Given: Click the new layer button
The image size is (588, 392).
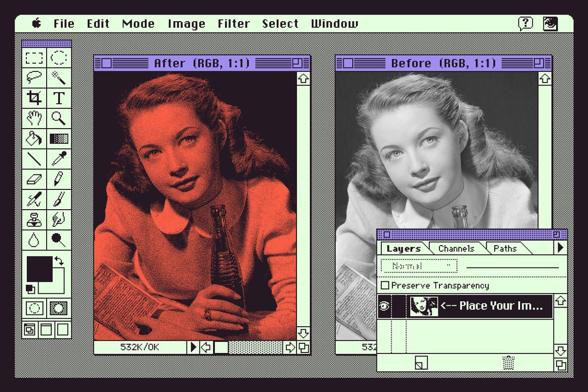Looking at the screenshot, I should [x=421, y=363].
